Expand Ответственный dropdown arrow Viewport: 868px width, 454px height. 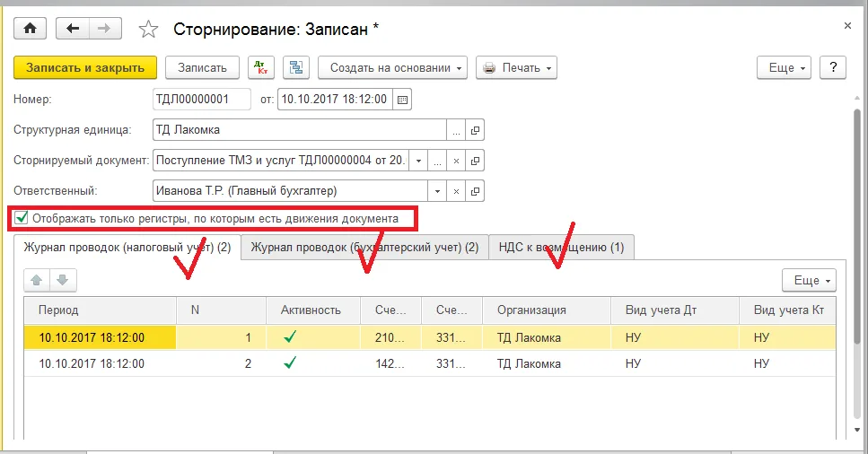pyautogui.click(x=437, y=192)
